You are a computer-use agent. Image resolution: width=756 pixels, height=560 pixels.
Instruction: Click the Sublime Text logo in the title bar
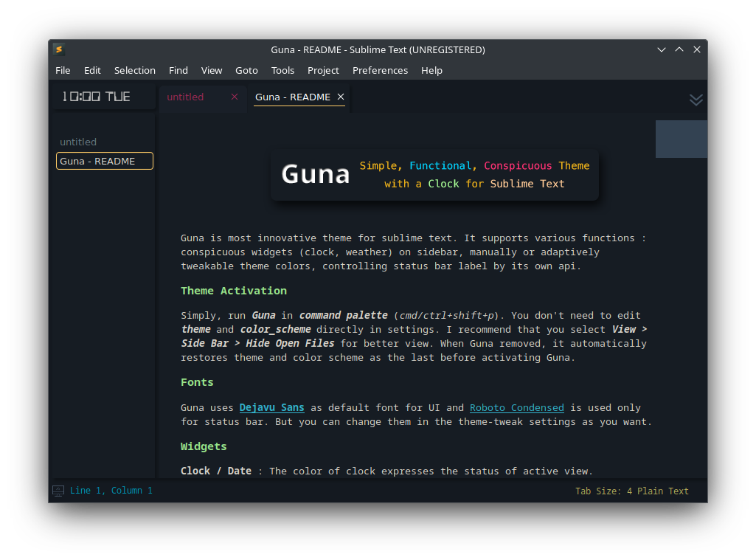click(x=58, y=49)
